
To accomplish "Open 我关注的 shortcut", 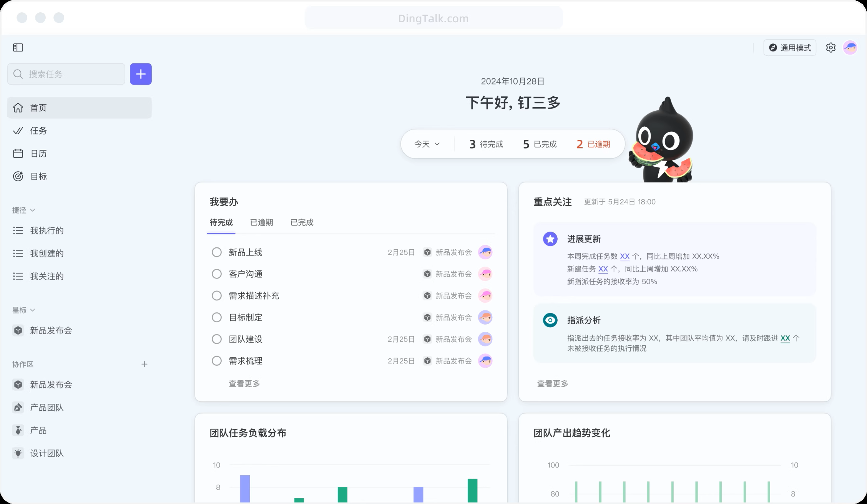I will [x=80, y=276].
